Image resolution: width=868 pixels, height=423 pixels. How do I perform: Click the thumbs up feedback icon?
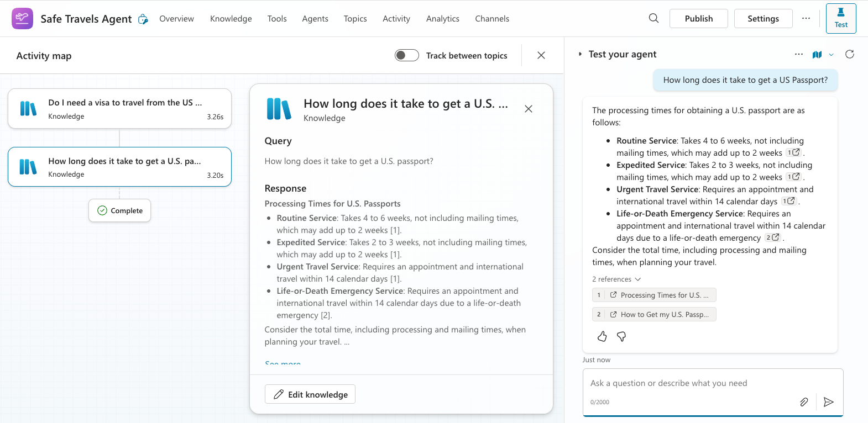(602, 336)
